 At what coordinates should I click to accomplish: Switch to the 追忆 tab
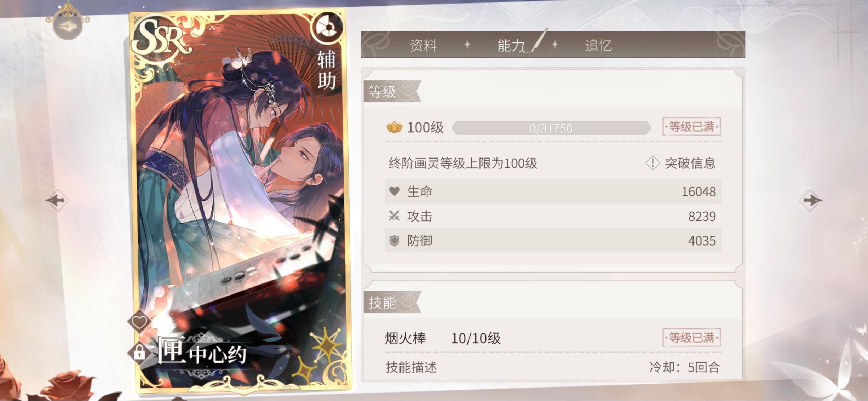(598, 45)
